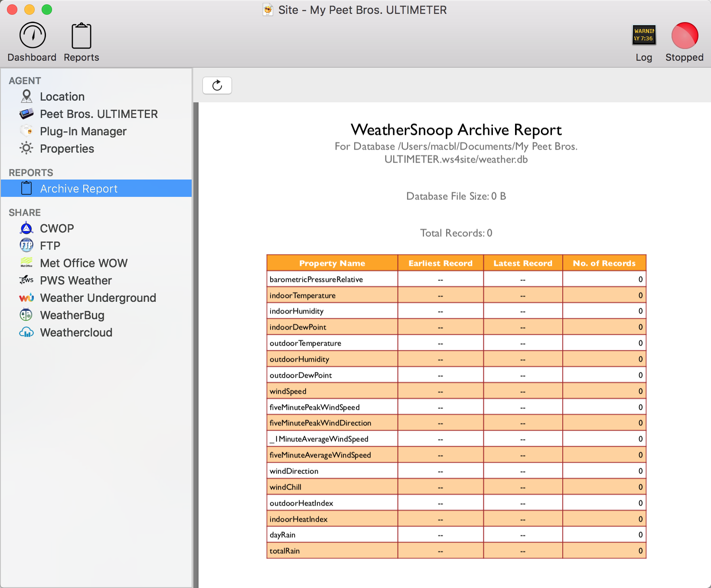Open the Met Office WOW icon
Image resolution: width=711 pixels, height=588 pixels.
(26, 263)
